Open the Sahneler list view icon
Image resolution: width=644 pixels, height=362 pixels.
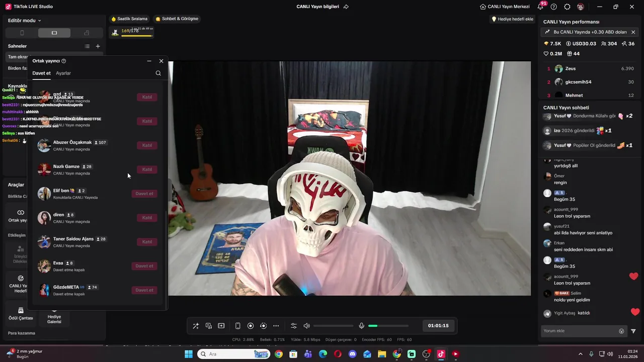(x=87, y=46)
